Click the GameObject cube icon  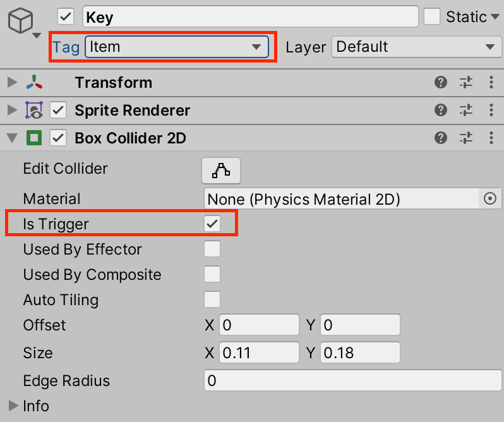coord(20,22)
